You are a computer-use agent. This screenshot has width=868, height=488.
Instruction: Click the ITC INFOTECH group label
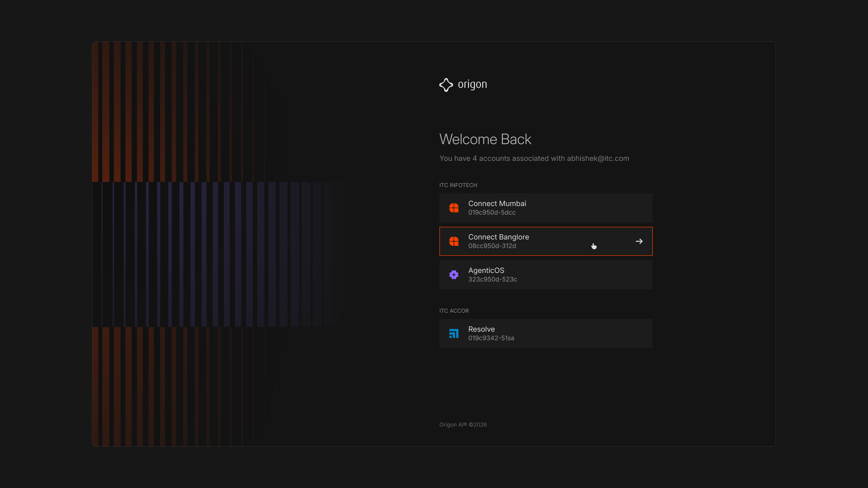(x=458, y=185)
